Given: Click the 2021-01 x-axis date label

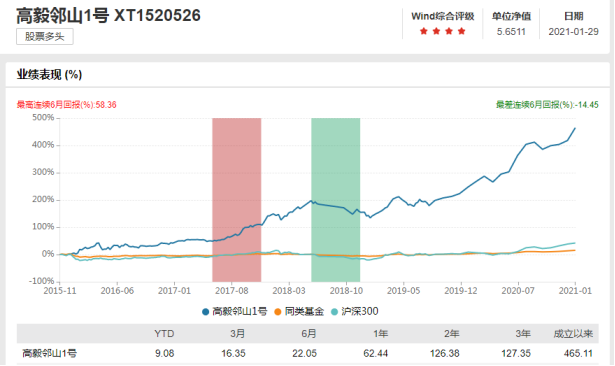Looking at the screenshot, I should (575, 291).
